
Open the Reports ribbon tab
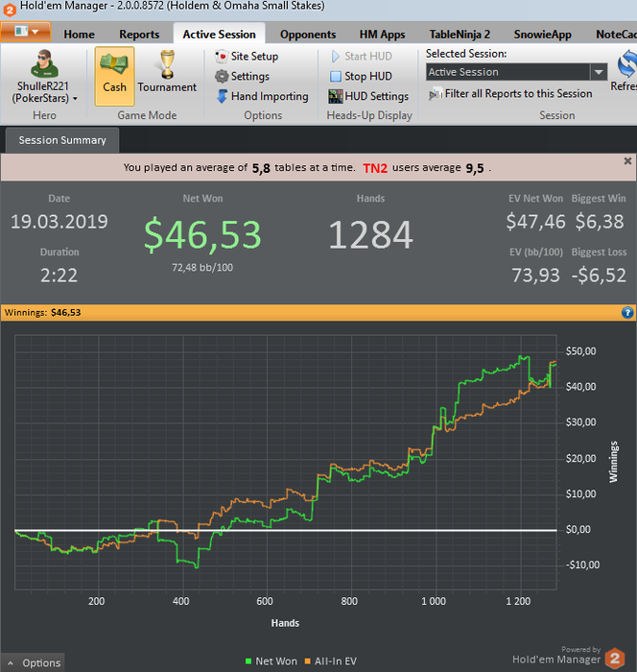[139, 35]
